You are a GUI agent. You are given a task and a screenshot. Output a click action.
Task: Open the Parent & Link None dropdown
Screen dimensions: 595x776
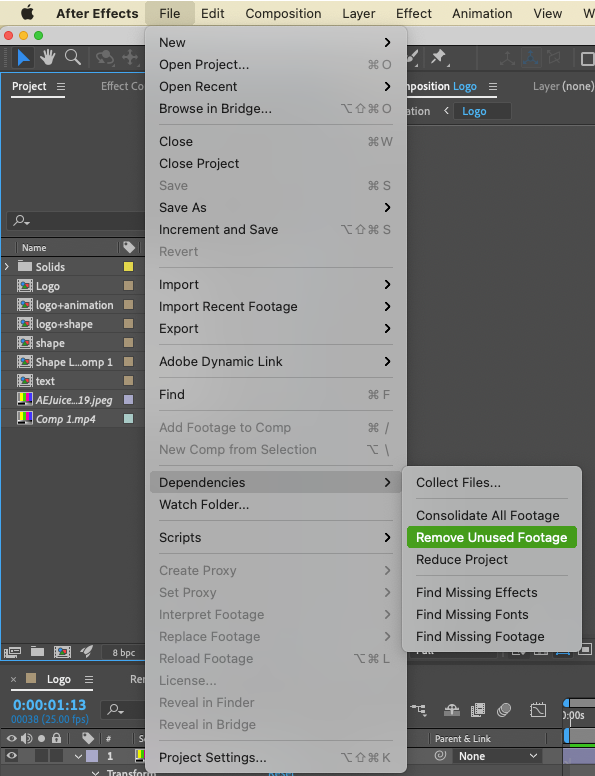pyautogui.click(x=498, y=756)
